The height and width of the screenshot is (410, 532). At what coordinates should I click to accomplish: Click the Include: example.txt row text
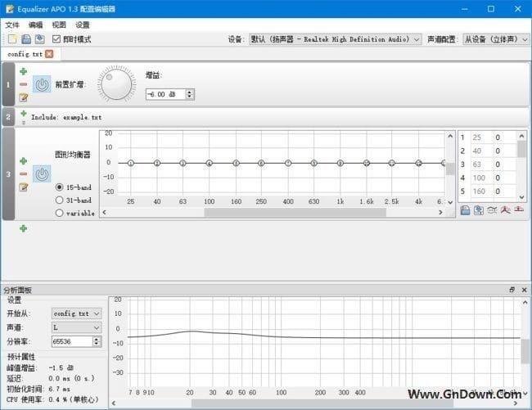66,117
